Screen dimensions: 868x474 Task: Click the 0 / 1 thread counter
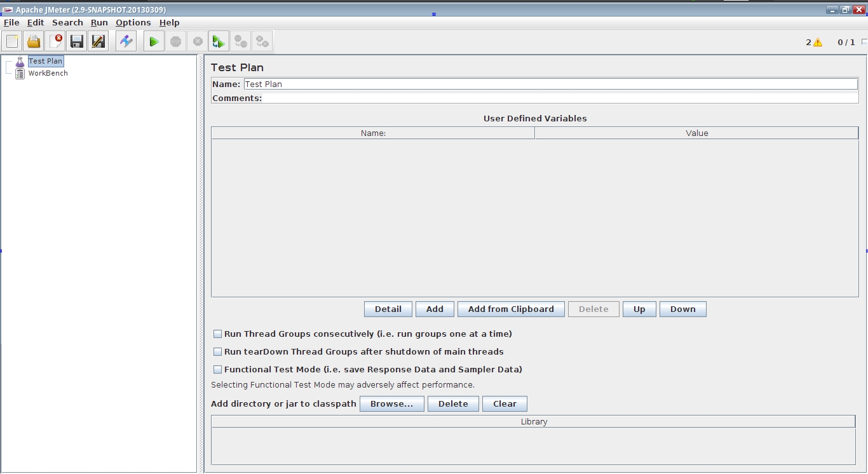(846, 43)
